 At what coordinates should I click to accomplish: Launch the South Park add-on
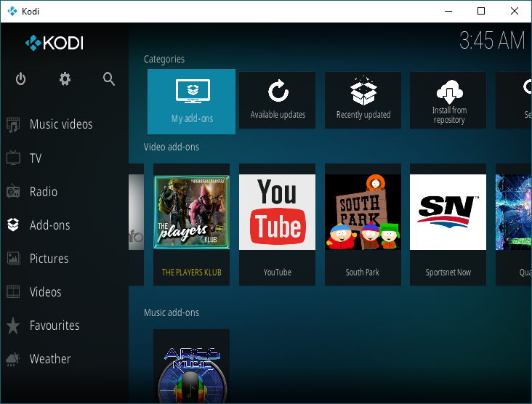point(363,225)
